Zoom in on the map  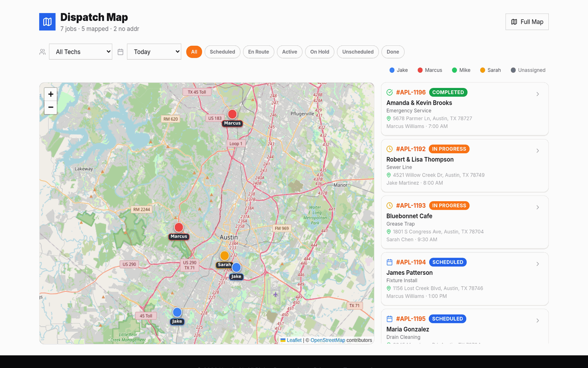(x=51, y=94)
